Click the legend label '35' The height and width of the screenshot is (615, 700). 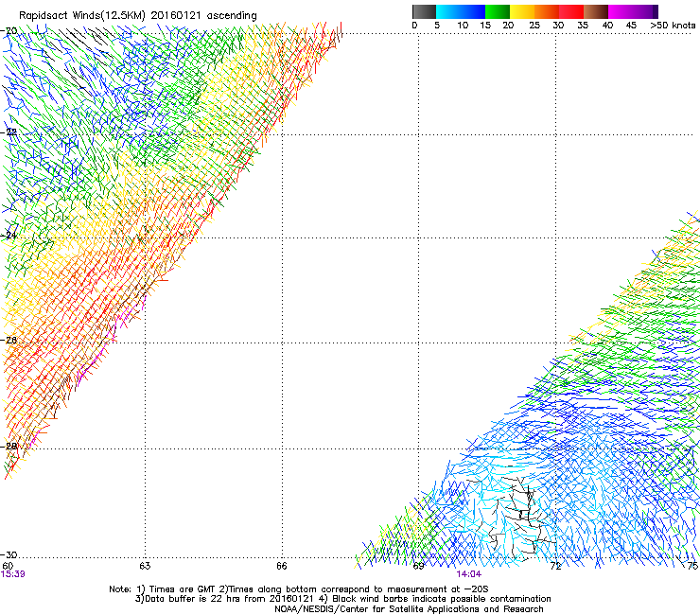pos(583,26)
